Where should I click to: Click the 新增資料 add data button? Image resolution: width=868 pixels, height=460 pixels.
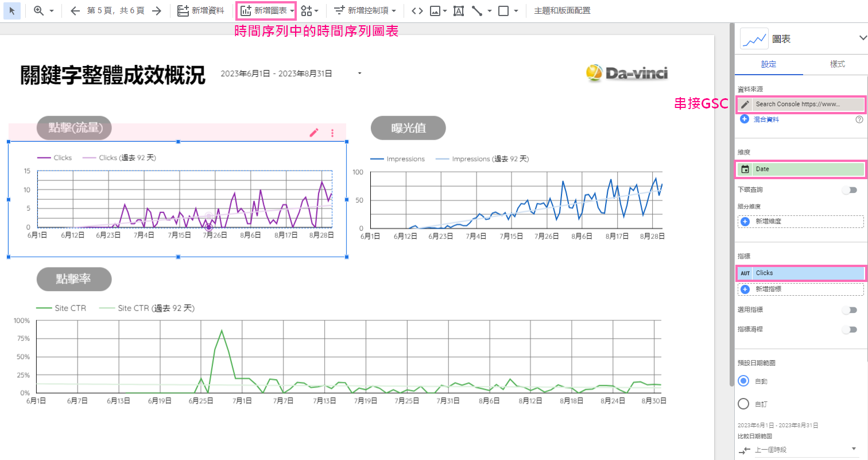[200, 11]
